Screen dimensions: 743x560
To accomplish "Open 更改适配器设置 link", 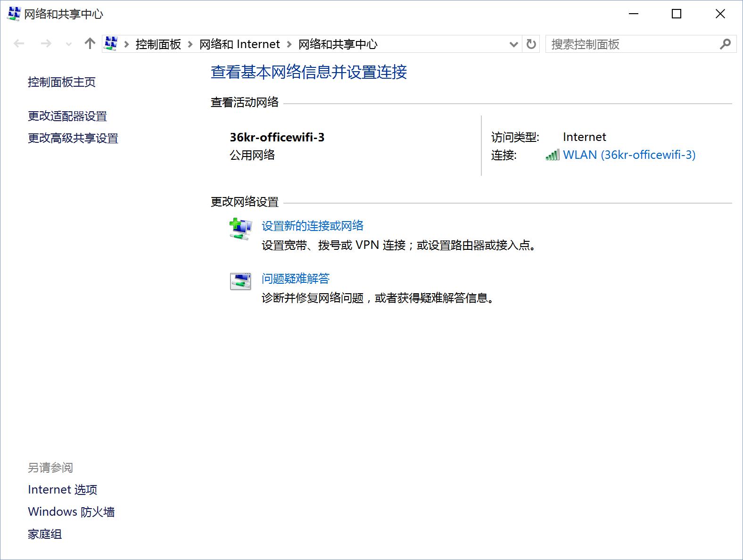I will point(67,116).
